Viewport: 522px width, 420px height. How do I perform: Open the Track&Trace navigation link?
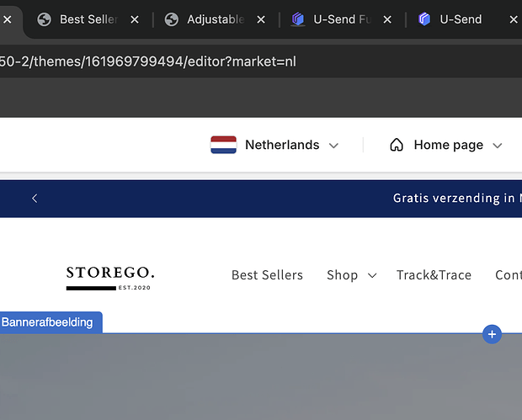434,275
